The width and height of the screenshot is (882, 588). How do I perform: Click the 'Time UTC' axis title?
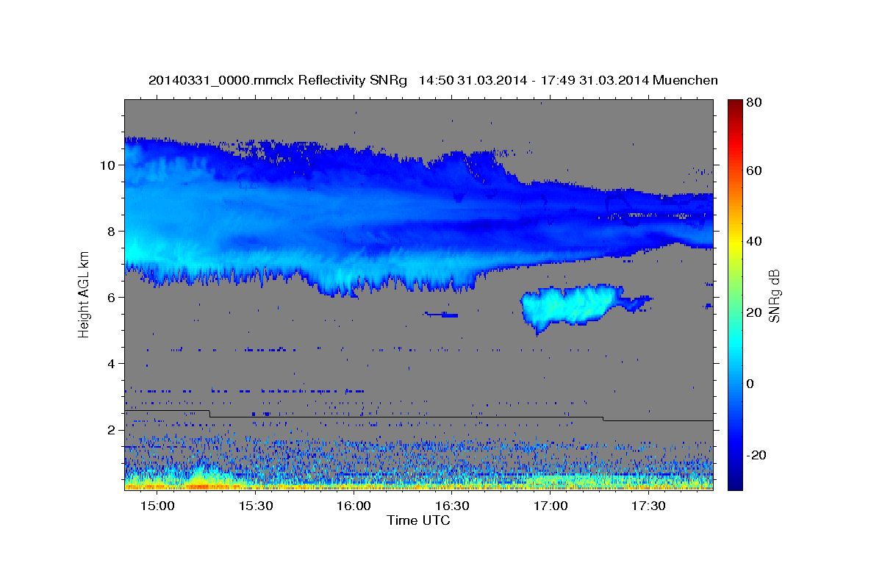pos(418,520)
